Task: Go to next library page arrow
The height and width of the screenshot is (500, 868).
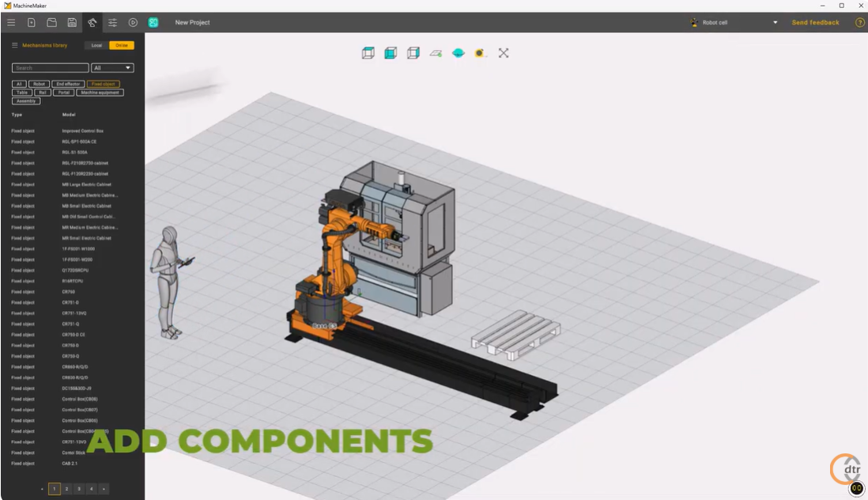Action: tap(104, 489)
